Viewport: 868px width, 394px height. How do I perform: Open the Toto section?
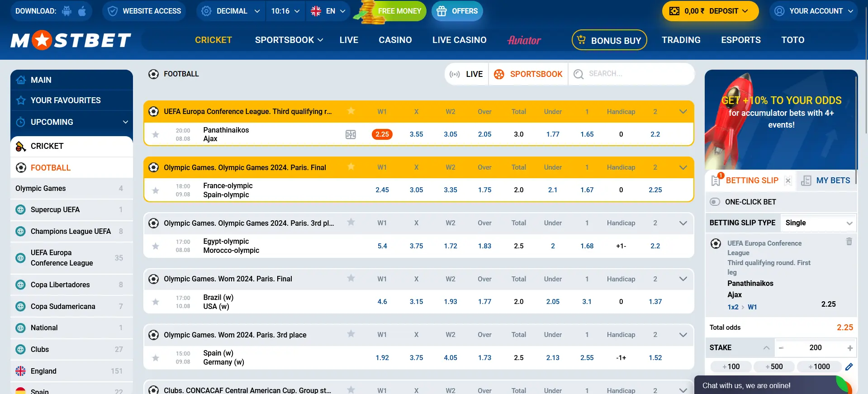pos(792,40)
